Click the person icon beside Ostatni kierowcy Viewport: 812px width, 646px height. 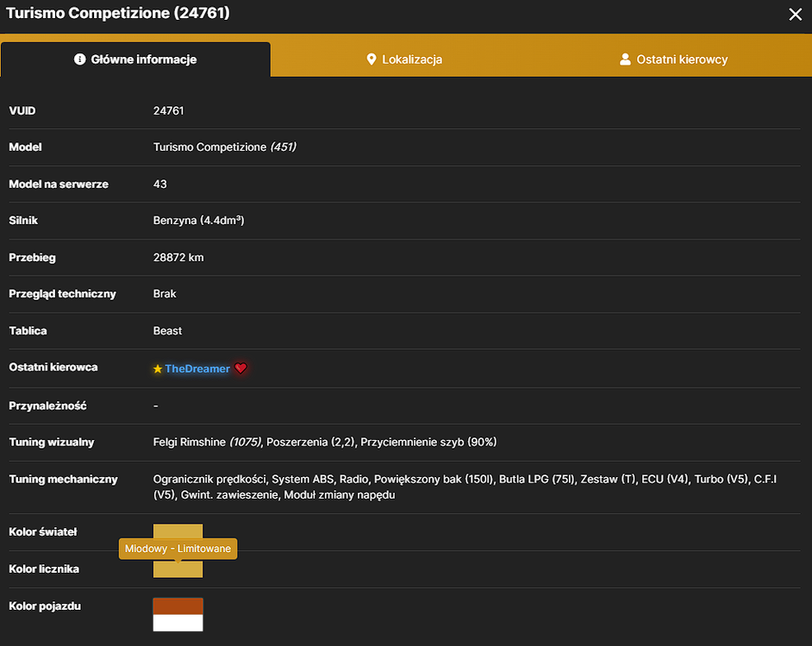pyautogui.click(x=625, y=59)
